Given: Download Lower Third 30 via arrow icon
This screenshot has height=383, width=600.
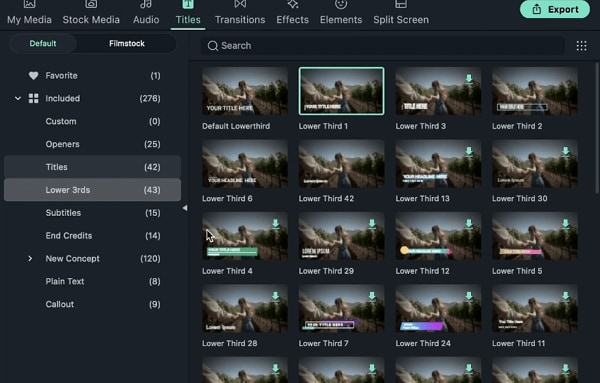Looking at the screenshot, I should [566, 151].
